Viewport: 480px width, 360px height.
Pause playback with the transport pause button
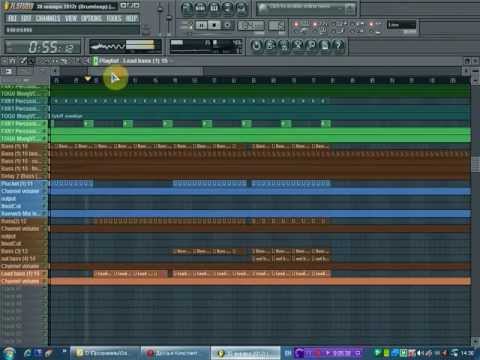pos(201,25)
